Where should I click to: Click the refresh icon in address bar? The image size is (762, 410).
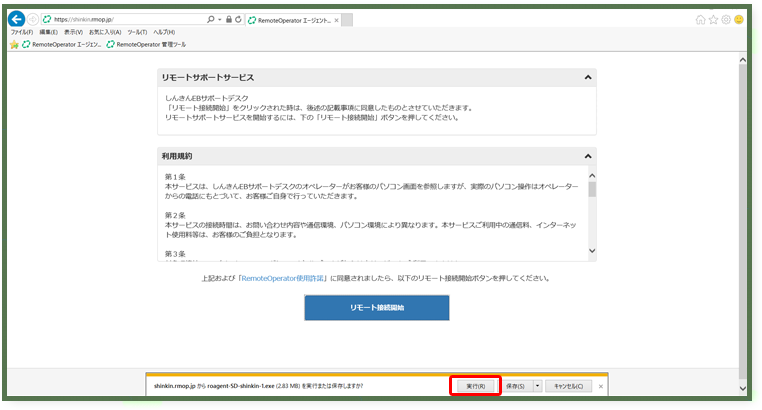pos(235,19)
